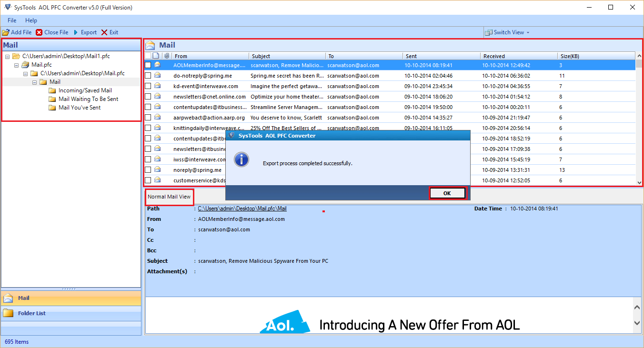Sort by the To column header
The image size is (644, 348).
pos(364,56)
